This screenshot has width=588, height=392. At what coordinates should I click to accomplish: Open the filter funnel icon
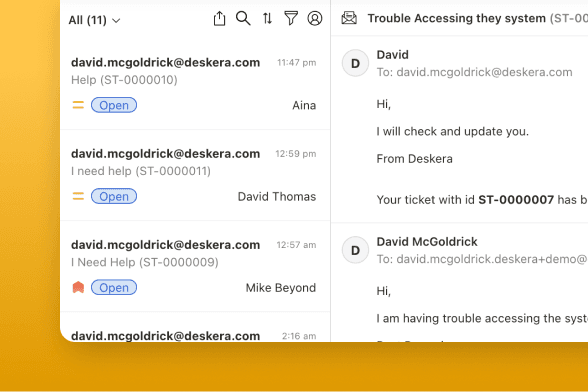[x=291, y=18]
